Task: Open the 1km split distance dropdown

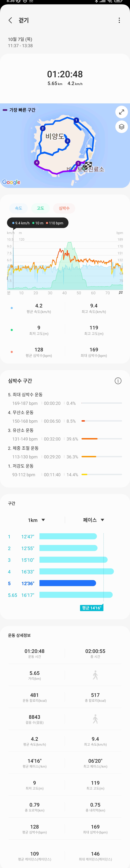Action: 36,520
